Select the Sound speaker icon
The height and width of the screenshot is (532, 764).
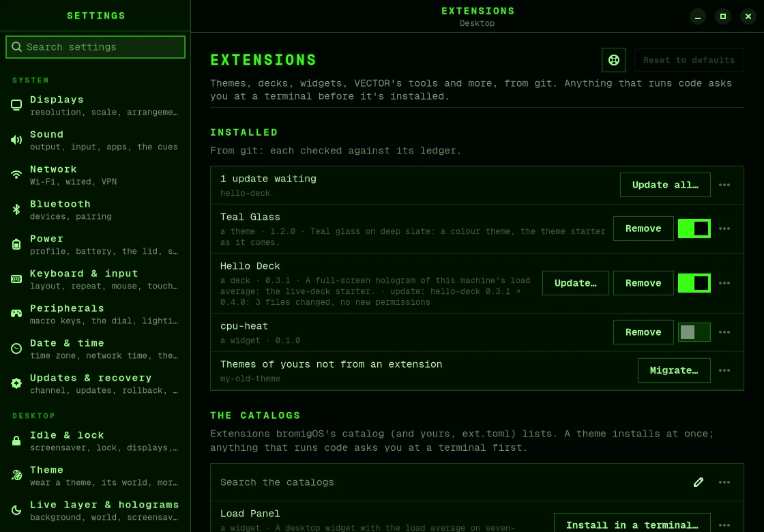click(x=16, y=141)
